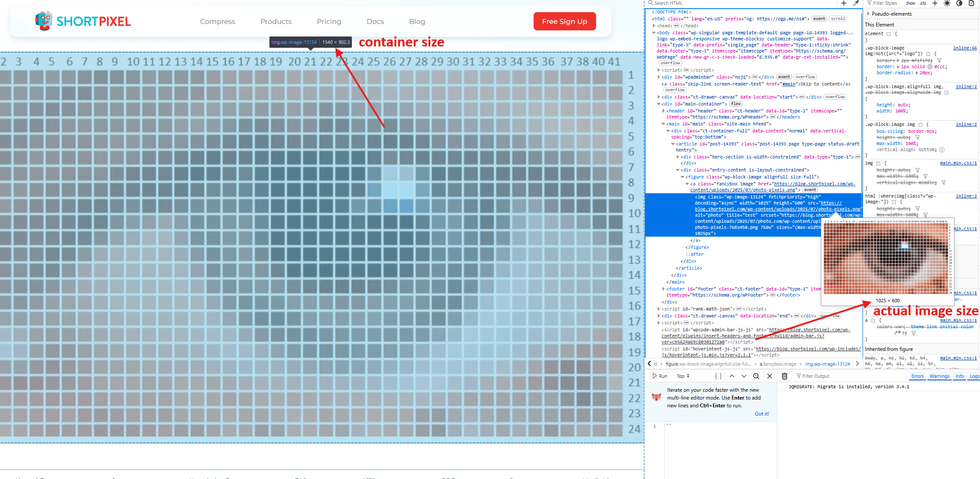
Task: Expand the head element node
Action: point(653,26)
